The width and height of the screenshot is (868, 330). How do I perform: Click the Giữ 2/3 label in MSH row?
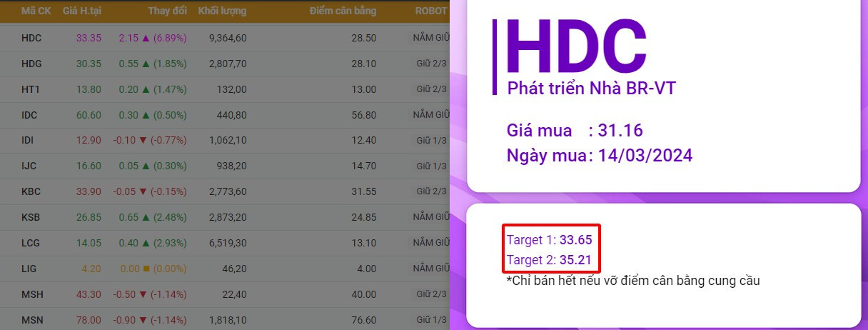[431, 294]
